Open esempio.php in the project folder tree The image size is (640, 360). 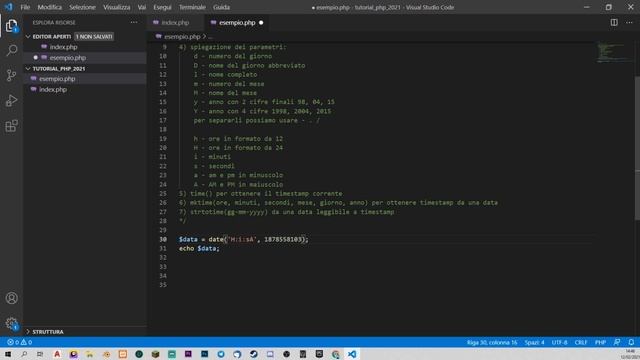click(57, 79)
